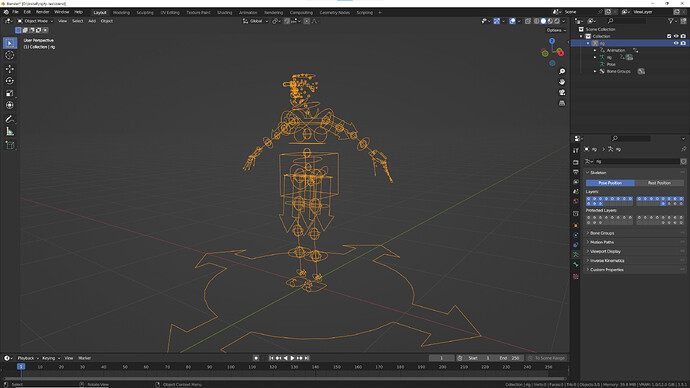Click the Rest Position button
The height and width of the screenshot is (388, 690).
point(659,183)
